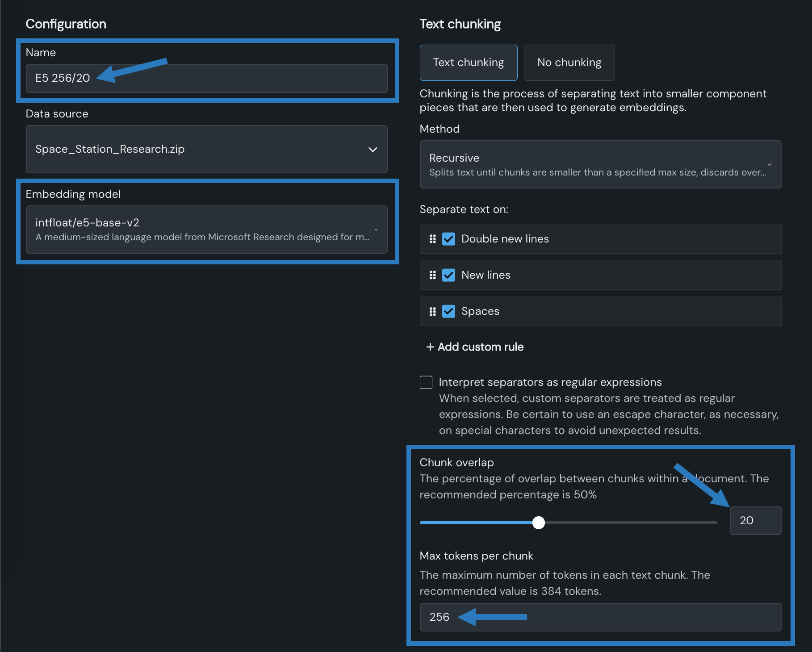Click the Chunk overlap slider handle
This screenshot has width=812, height=652.
click(x=539, y=522)
